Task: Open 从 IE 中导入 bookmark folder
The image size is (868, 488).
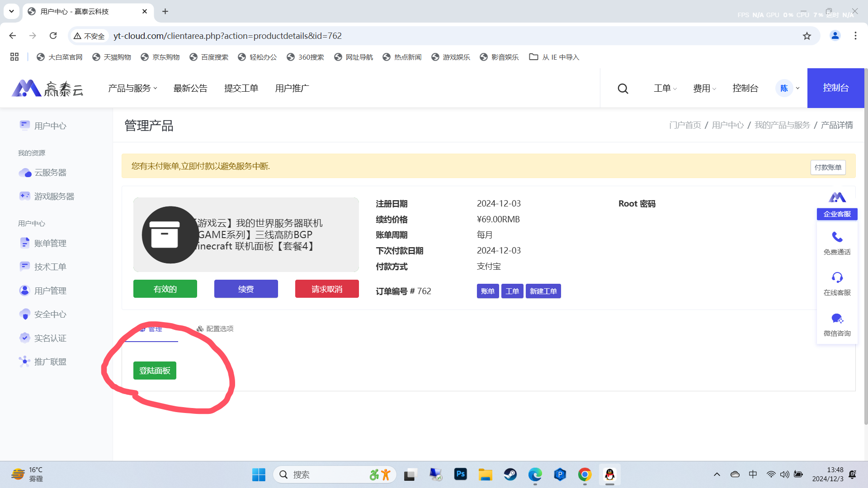Action: (554, 57)
